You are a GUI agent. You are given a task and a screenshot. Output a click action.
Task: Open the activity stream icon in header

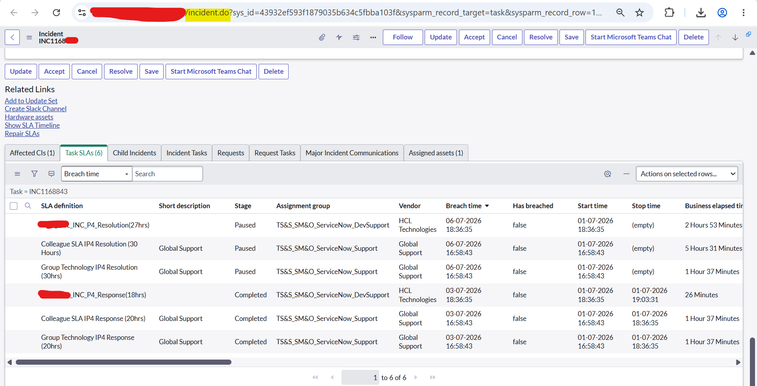point(339,37)
